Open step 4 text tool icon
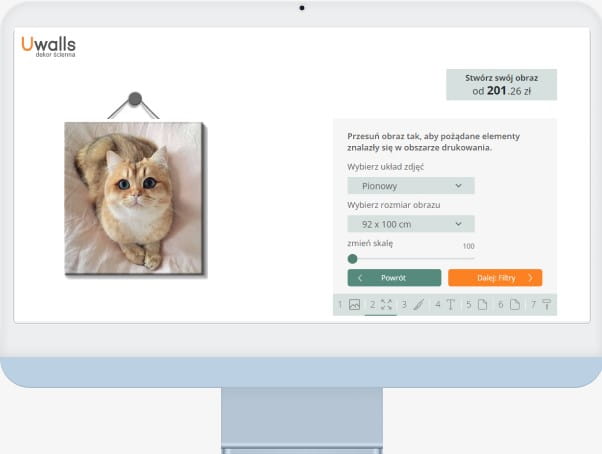 pos(450,305)
